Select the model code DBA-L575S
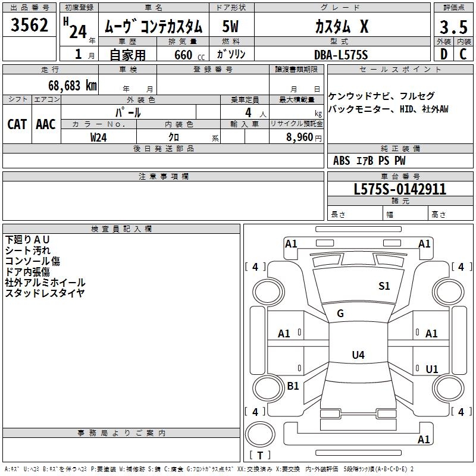 point(342,55)
